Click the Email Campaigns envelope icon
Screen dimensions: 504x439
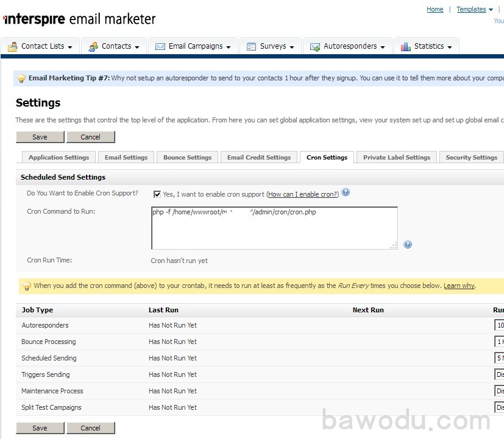pyautogui.click(x=160, y=47)
